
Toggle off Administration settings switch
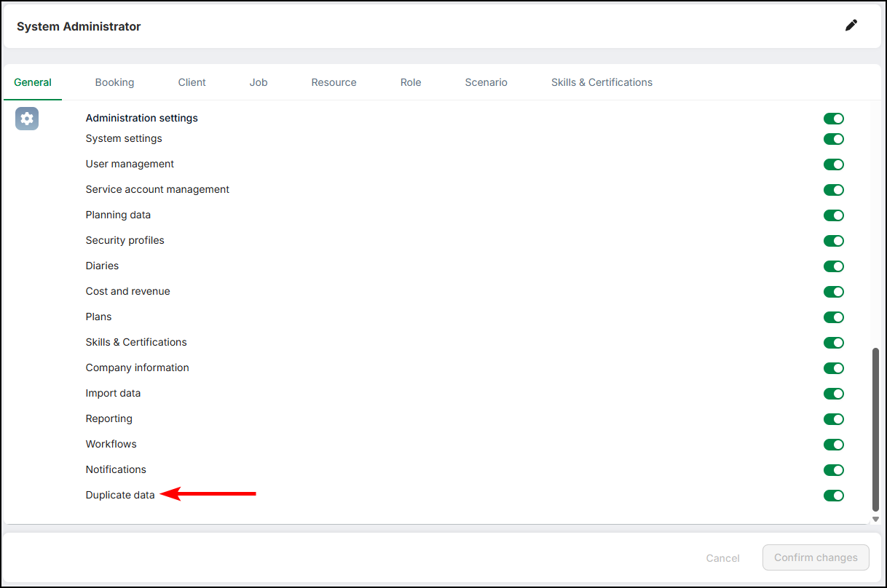(x=833, y=119)
